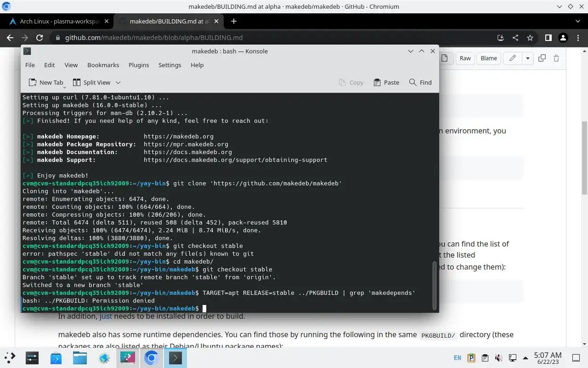Click the show desktop button
The image size is (588, 368).
576,358
